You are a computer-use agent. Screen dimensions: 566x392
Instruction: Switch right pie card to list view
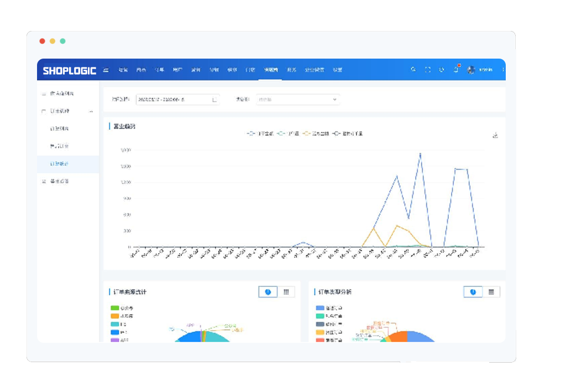(x=491, y=292)
